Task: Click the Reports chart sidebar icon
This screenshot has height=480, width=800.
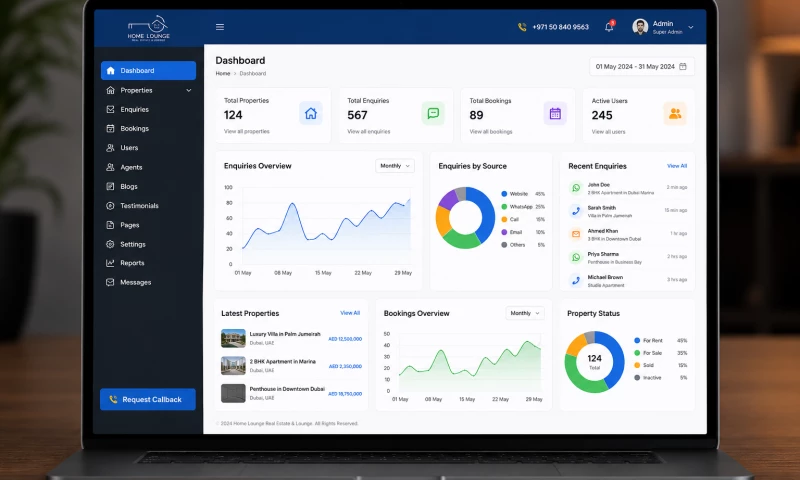Action: 110,263
